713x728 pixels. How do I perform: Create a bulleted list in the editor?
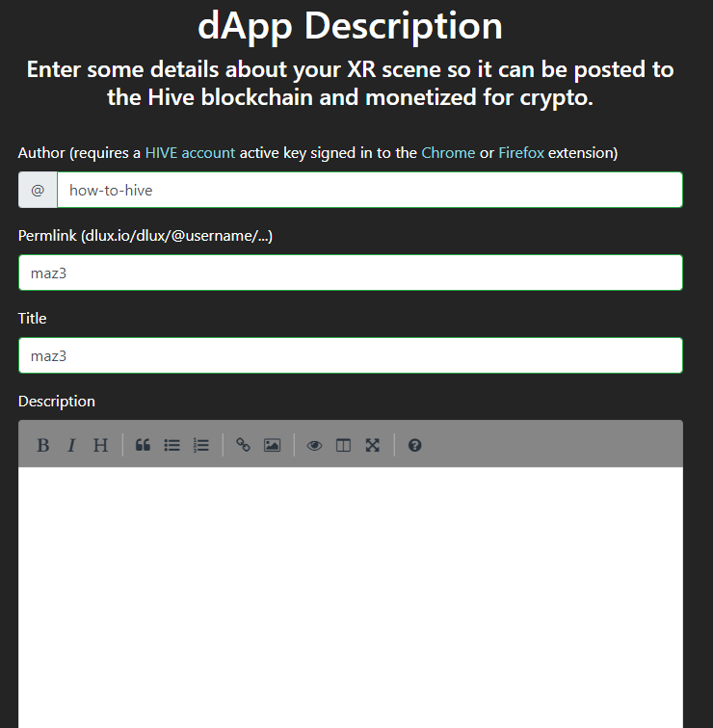point(172,445)
